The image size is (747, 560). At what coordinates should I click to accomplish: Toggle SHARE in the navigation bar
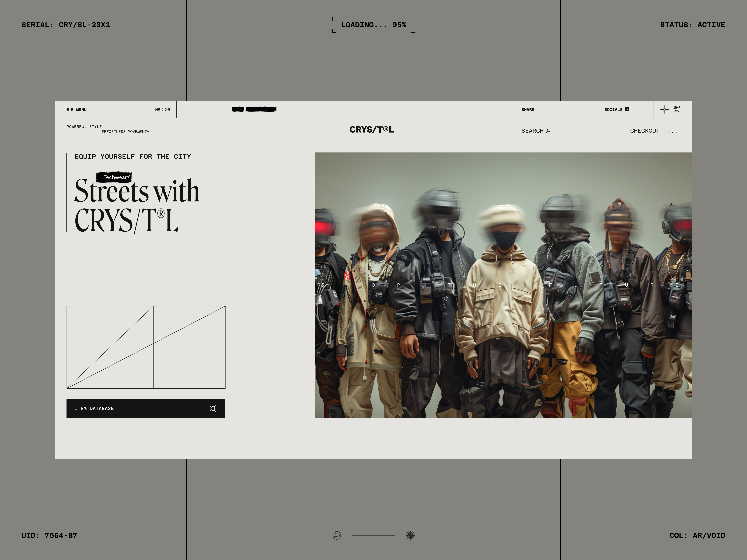[x=528, y=109]
